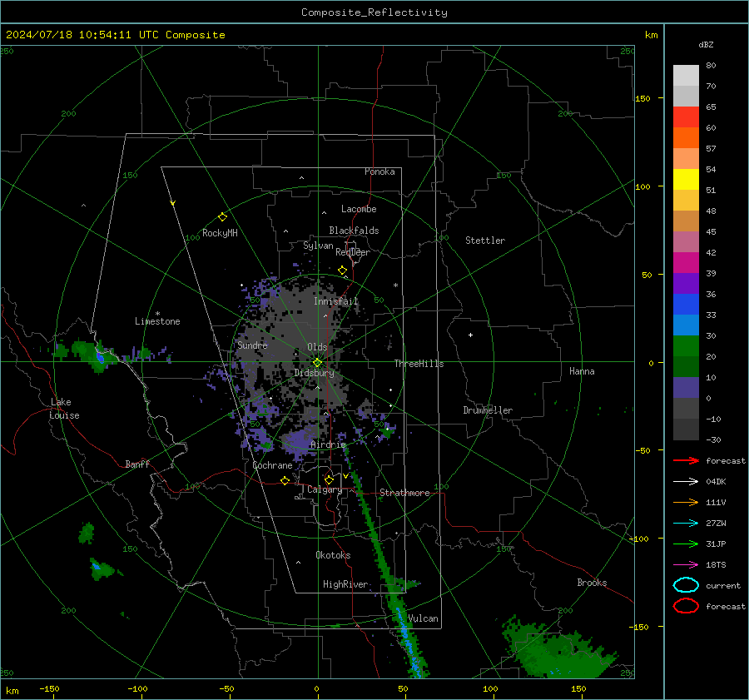
Task: Click the Ponoka town label
Action: [x=379, y=171]
